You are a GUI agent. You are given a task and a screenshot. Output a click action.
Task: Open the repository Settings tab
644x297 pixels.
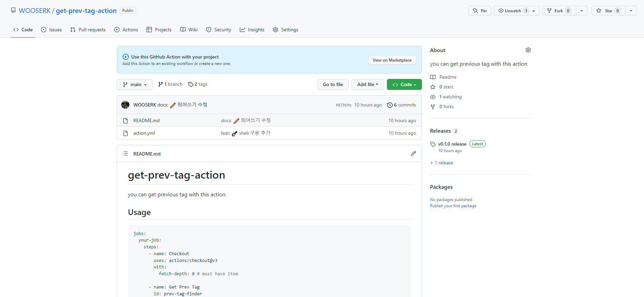pyautogui.click(x=285, y=30)
